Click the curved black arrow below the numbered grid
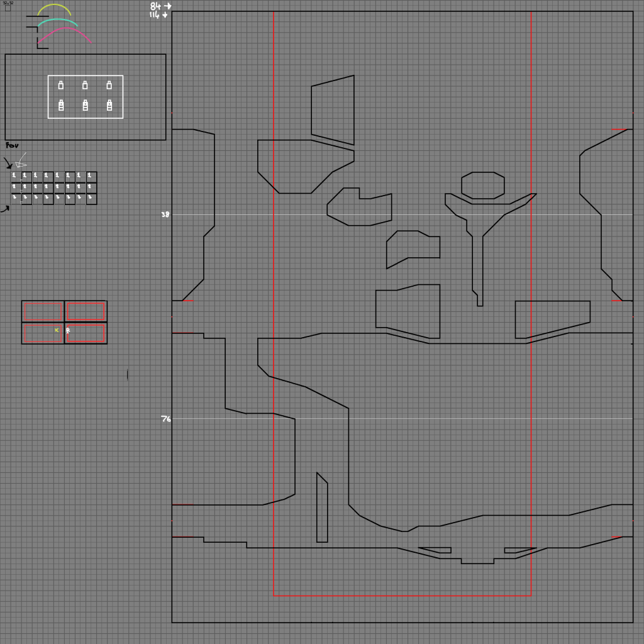This screenshot has width=644, height=644. [x=4, y=209]
